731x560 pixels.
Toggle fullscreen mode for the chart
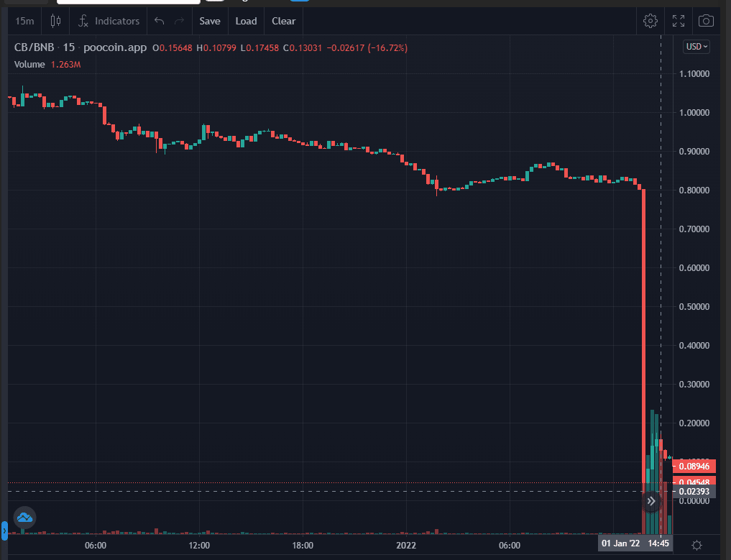point(678,21)
